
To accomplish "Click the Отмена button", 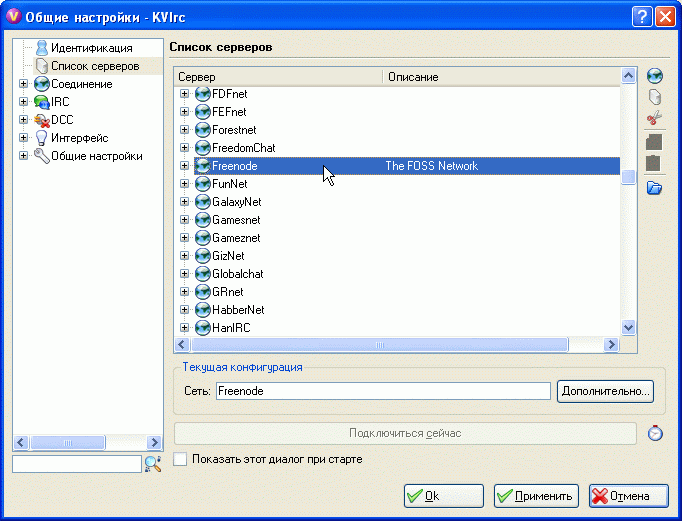I will point(629,496).
